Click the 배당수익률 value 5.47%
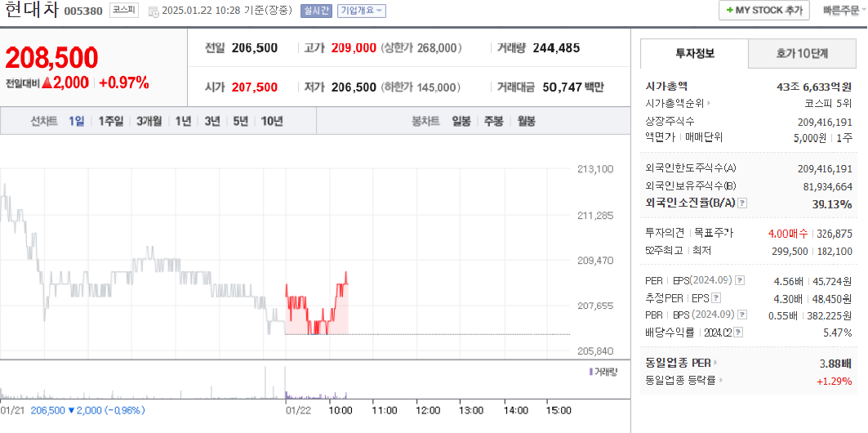The height and width of the screenshot is (433, 868). click(x=838, y=333)
